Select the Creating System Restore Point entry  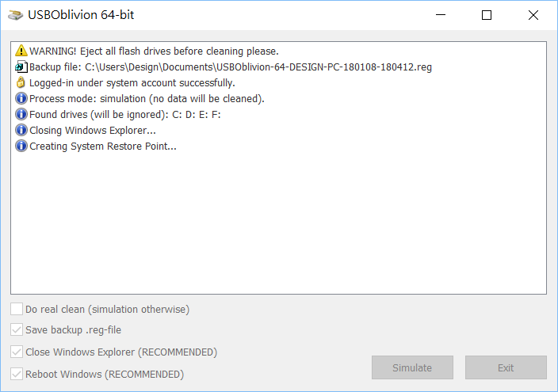tap(102, 147)
